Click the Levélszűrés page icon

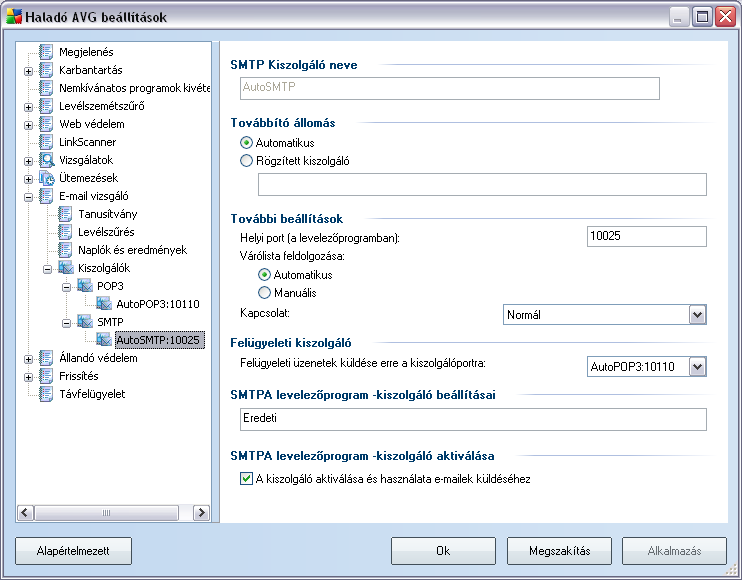point(65,232)
